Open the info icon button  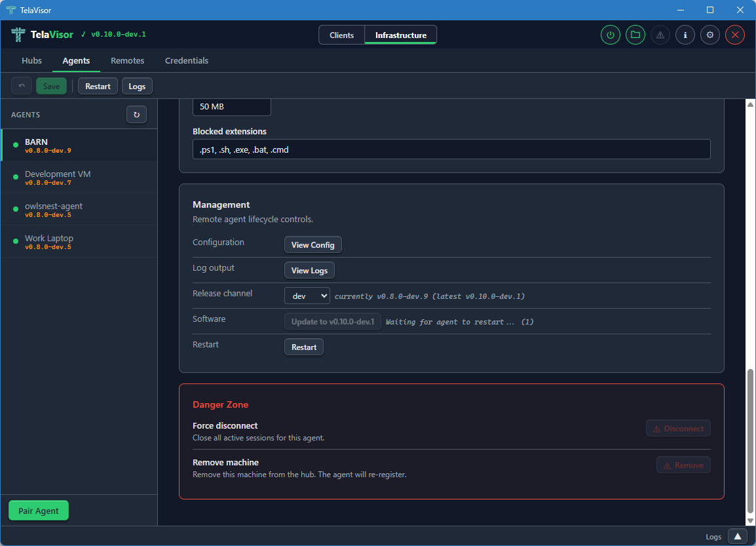pos(685,35)
